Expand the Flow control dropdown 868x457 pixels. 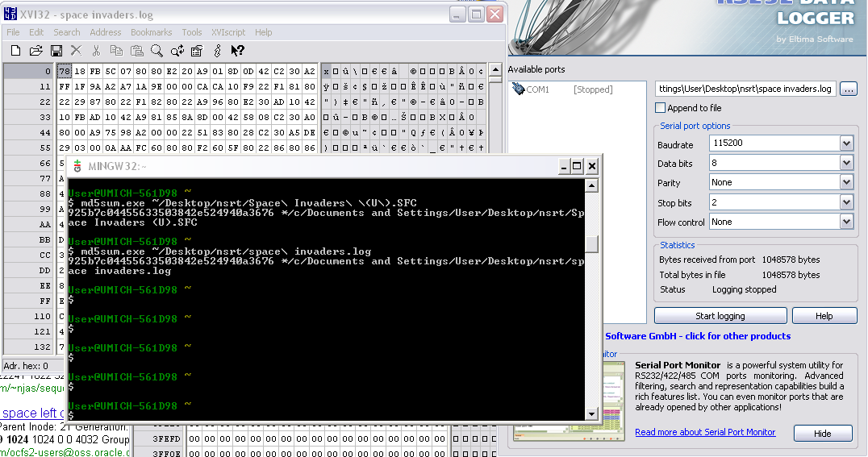(x=846, y=222)
